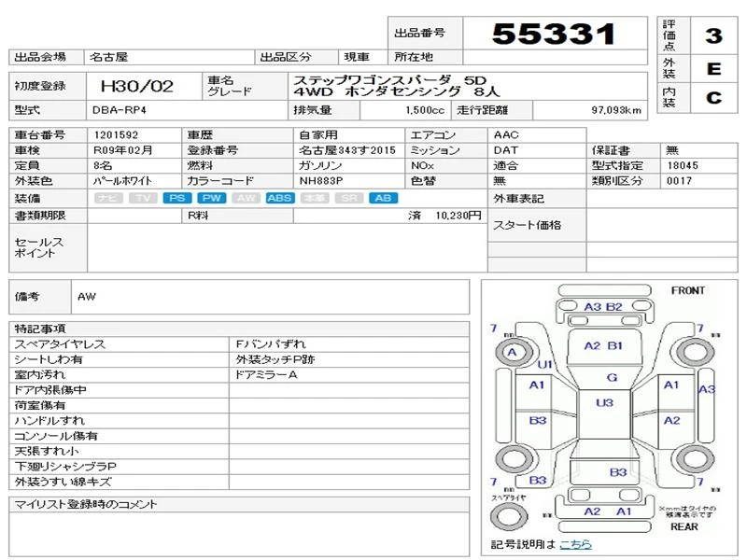This screenshot has width=747, height=560.
Task: Open the こちら symbol explanation link
Action: pos(574,544)
